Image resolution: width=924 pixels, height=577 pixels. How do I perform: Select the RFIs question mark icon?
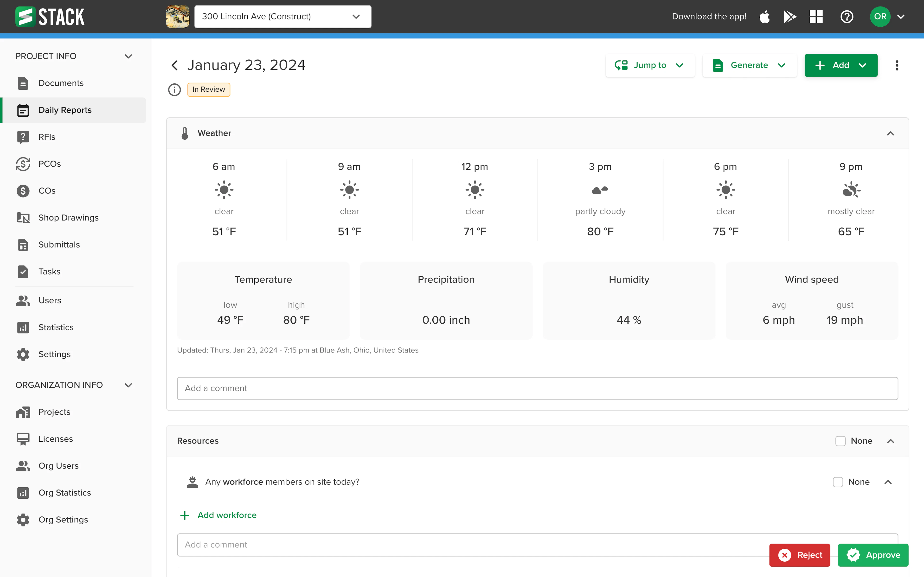[x=23, y=137]
